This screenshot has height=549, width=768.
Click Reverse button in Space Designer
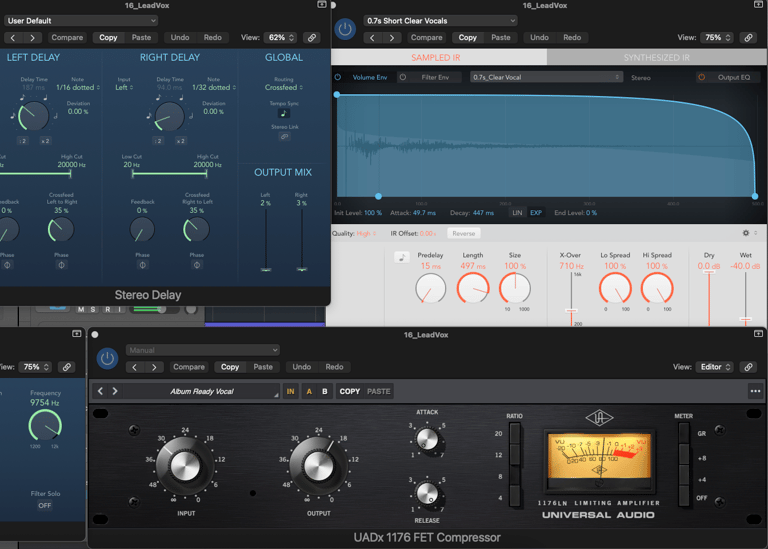coord(463,234)
